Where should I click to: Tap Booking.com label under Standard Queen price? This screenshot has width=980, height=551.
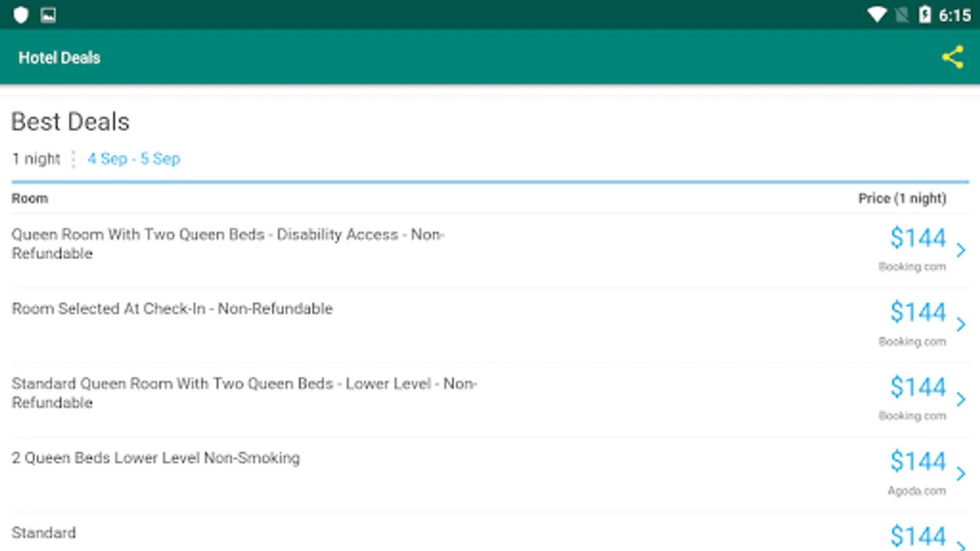pyautogui.click(x=912, y=416)
